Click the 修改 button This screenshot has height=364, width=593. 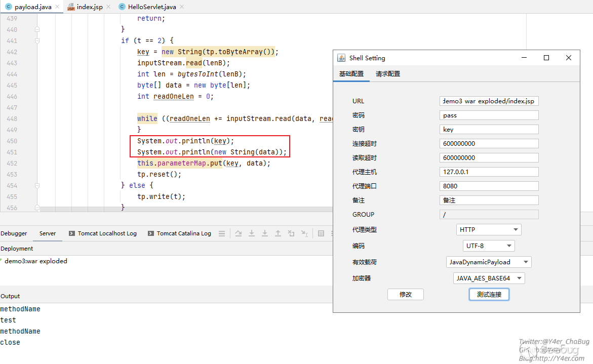click(405, 295)
